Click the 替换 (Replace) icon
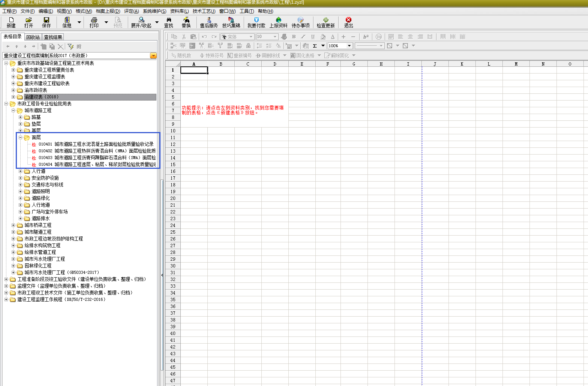The image size is (588, 386). 186,23
